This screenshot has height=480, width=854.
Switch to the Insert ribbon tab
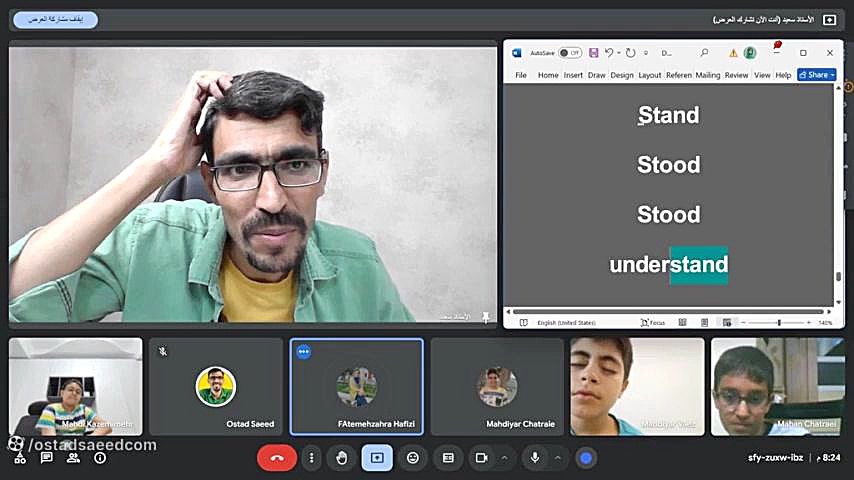573,75
